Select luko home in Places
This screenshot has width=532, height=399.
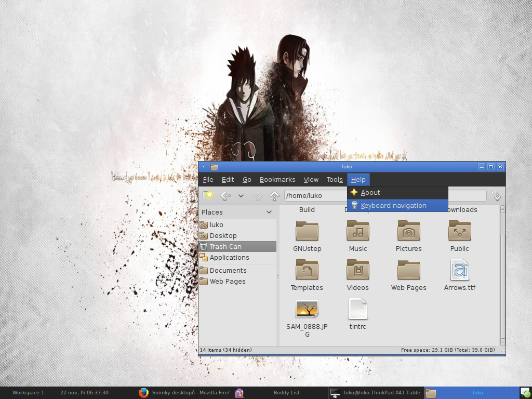pyautogui.click(x=237, y=224)
